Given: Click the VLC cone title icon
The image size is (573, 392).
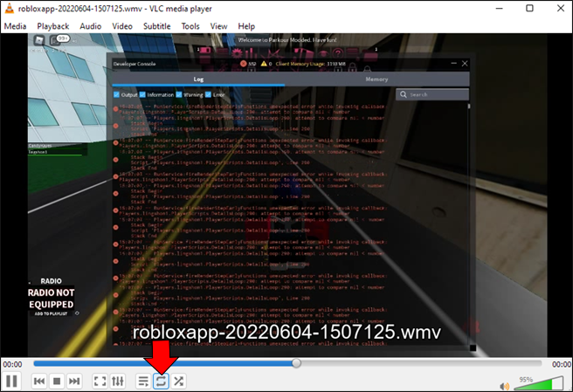Looking at the screenshot, I should coord(9,9).
